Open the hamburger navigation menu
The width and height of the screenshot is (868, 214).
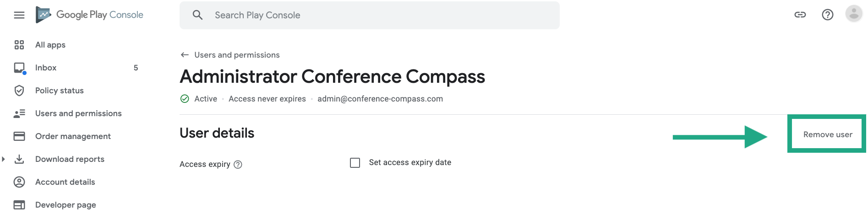pos(19,15)
